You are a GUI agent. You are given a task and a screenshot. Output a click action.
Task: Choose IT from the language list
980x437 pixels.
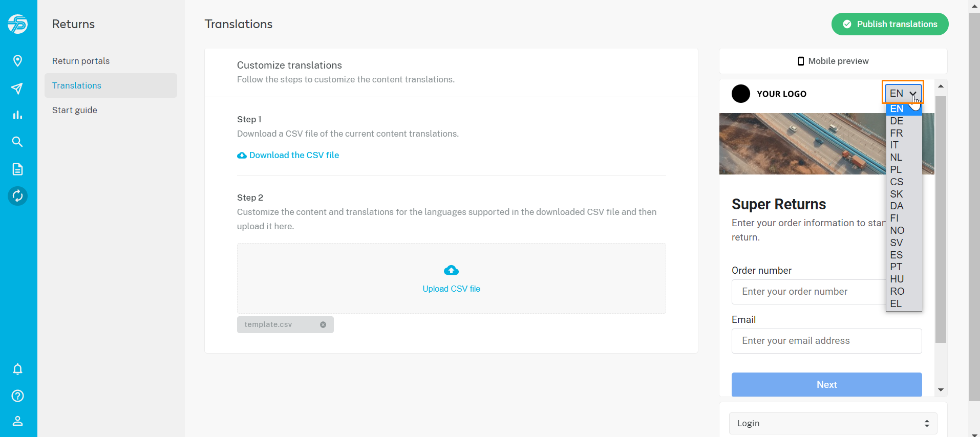point(904,145)
